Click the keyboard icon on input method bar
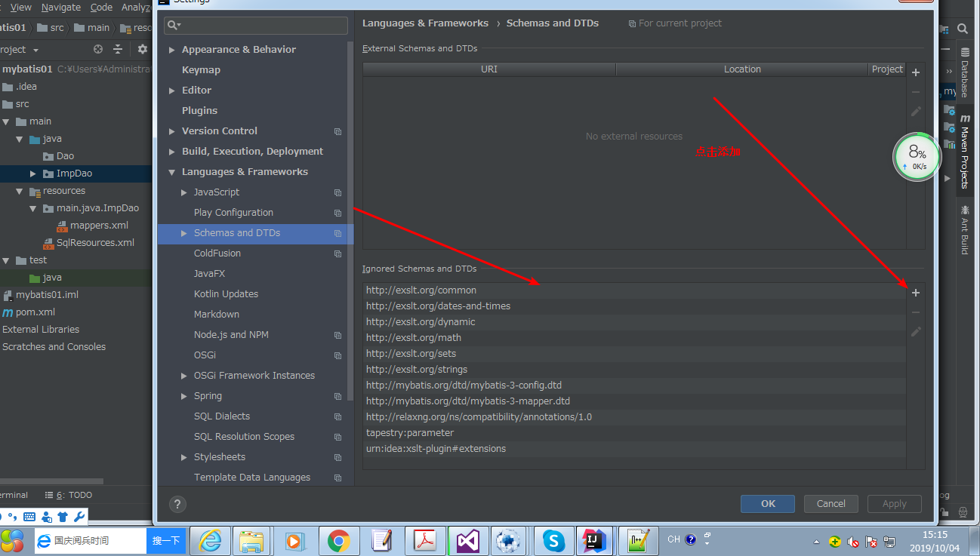The image size is (980, 556). (x=29, y=517)
